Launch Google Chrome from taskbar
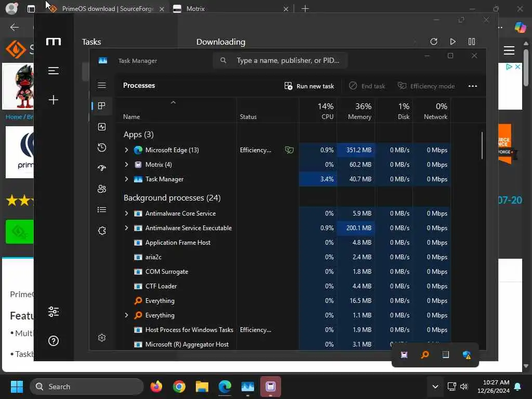 179,387
